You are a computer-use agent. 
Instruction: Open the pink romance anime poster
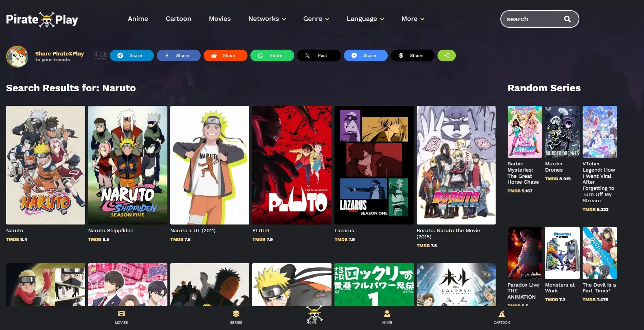[x=128, y=285]
